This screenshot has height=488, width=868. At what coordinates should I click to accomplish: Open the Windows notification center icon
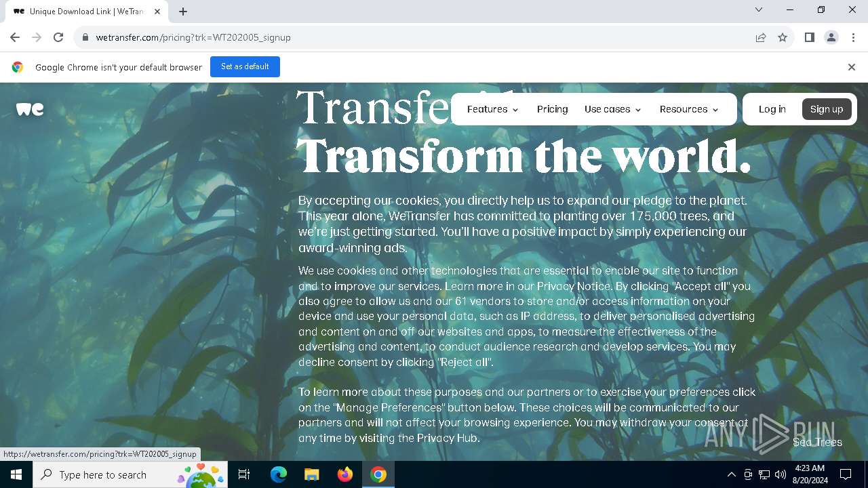[x=846, y=474]
